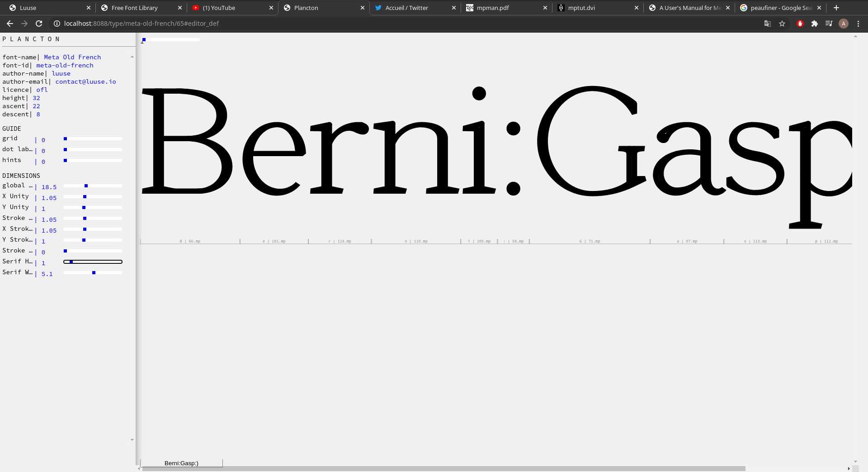Click the dot labels slider handle
Image resolution: width=868 pixels, height=472 pixels.
[66, 149]
